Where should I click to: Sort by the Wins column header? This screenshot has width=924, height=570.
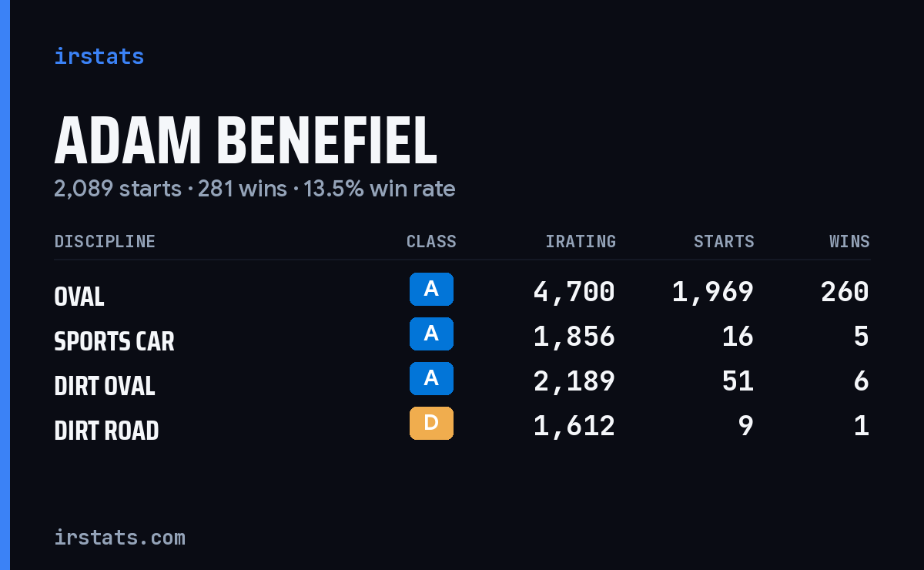point(849,242)
